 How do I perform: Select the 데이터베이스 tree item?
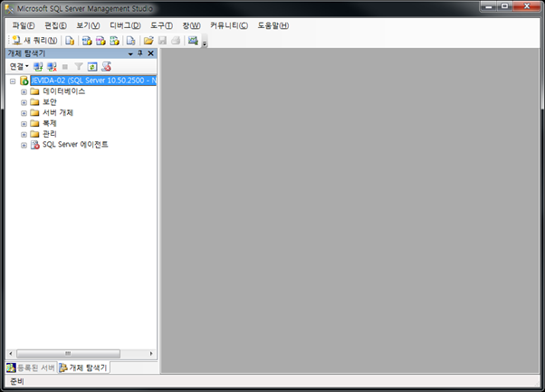(x=64, y=91)
